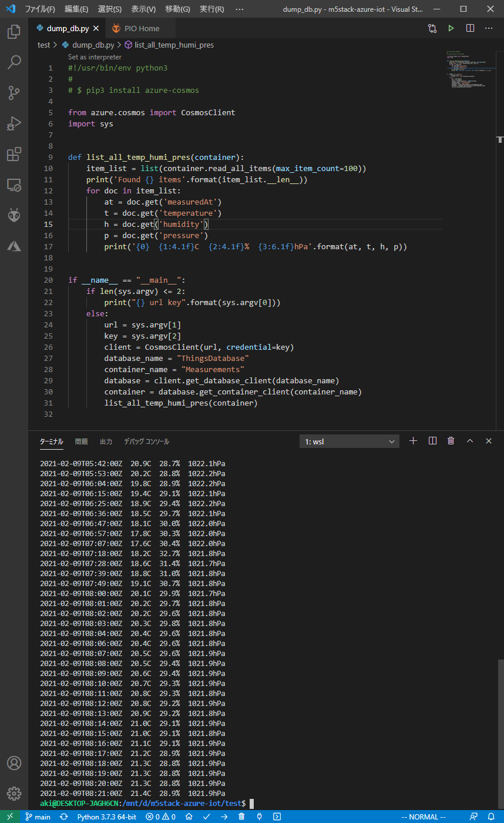The image size is (504, 823).
Task: Open the Azure view in activity bar
Action: coord(14,246)
